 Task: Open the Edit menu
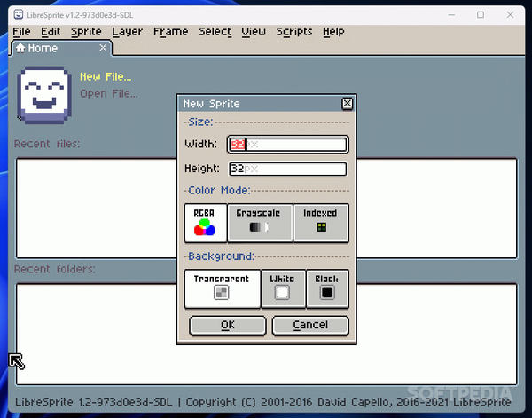[x=51, y=32]
